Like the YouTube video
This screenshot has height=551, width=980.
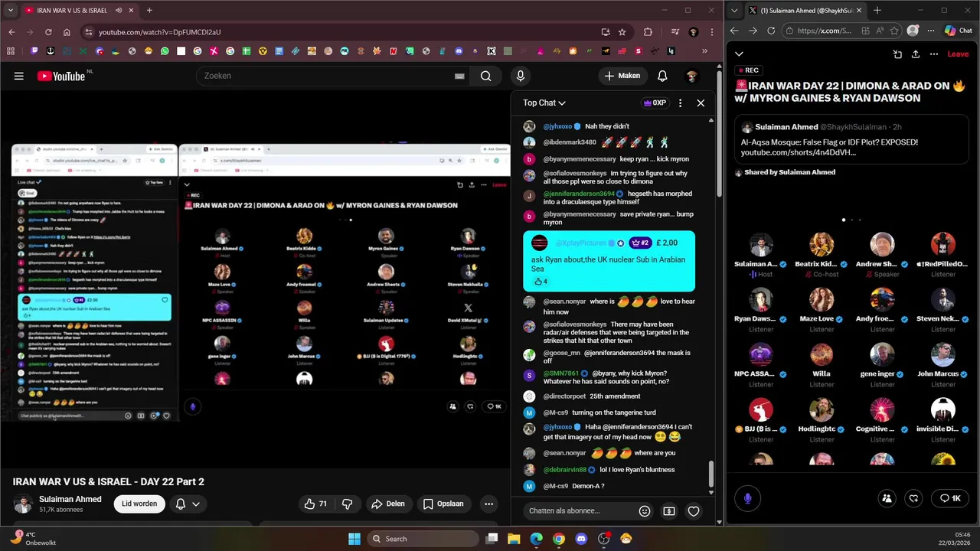tap(315, 504)
